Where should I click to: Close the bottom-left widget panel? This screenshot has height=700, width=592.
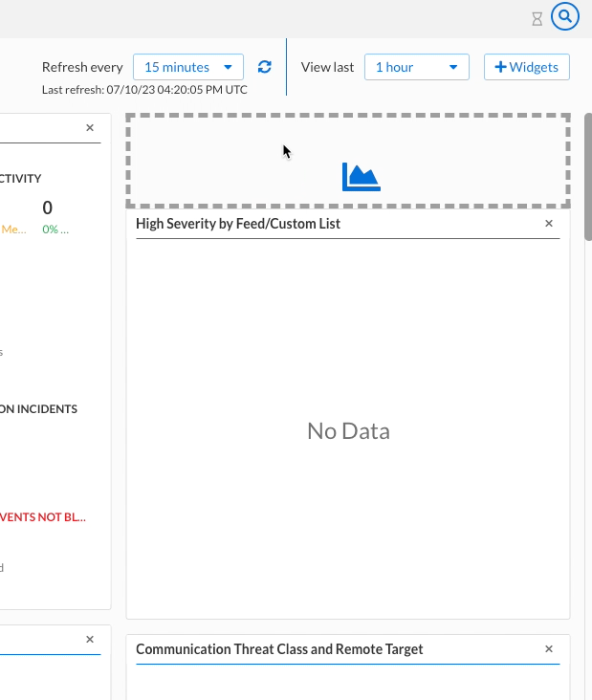click(90, 639)
